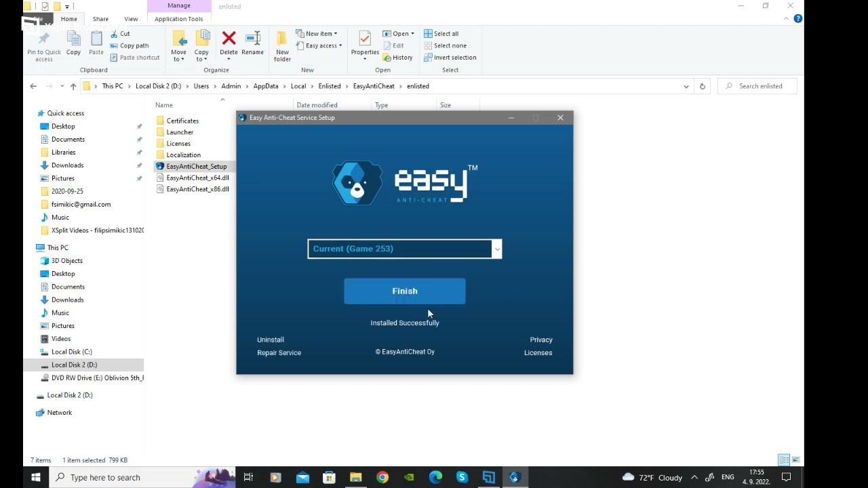Click the Copy path command

129,45
